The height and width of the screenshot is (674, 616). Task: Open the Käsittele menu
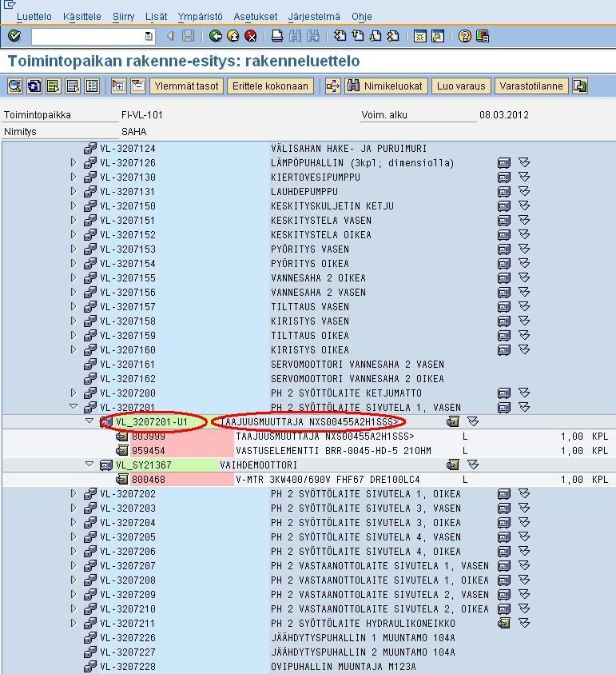[82, 17]
